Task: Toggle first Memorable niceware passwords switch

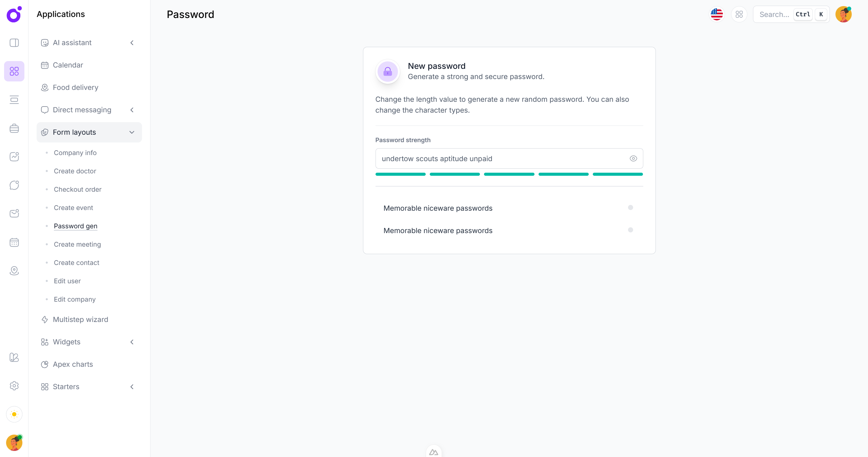Action: click(630, 208)
